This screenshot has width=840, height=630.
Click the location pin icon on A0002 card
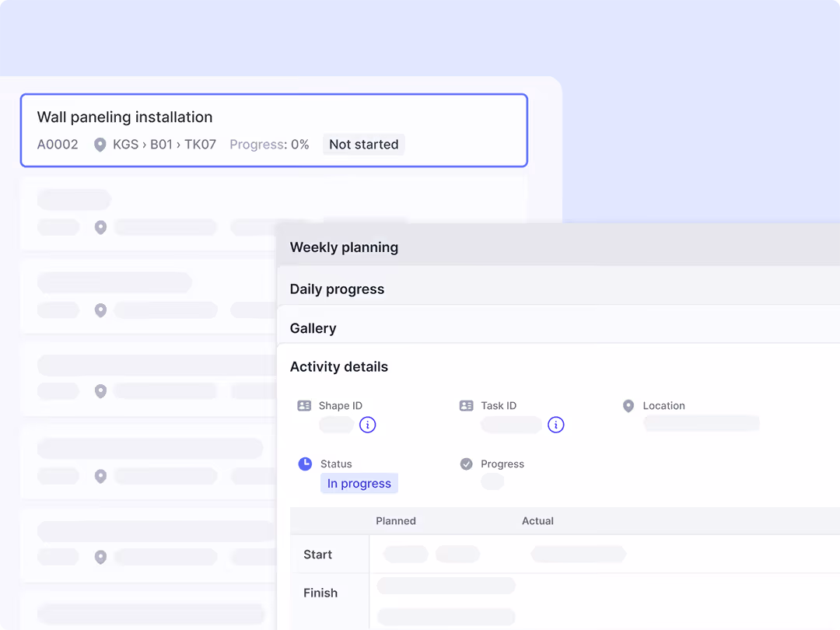pos(100,144)
